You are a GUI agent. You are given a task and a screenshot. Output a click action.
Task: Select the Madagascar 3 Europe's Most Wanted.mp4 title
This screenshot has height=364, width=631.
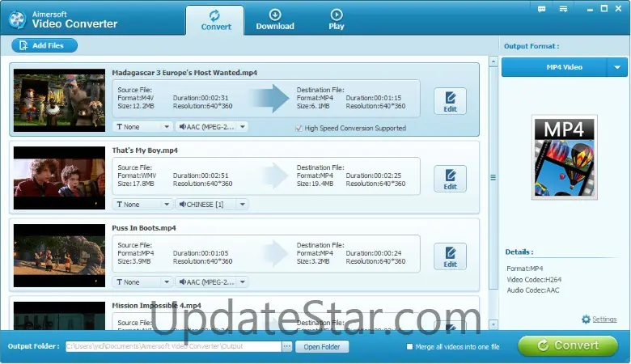click(x=184, y=73)
